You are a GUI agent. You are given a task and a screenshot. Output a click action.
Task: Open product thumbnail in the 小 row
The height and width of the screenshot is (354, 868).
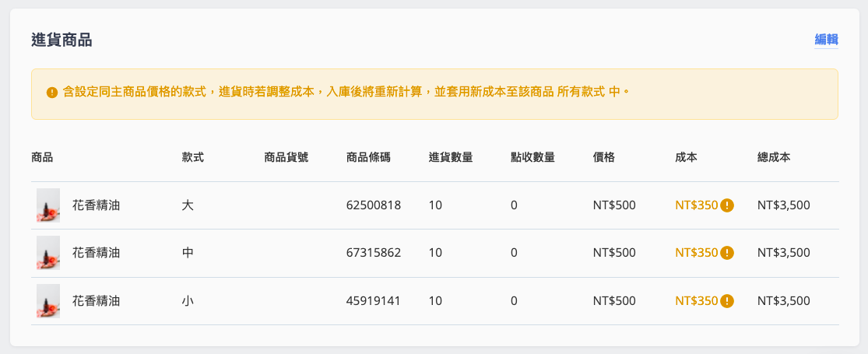(x=48, y=301)
